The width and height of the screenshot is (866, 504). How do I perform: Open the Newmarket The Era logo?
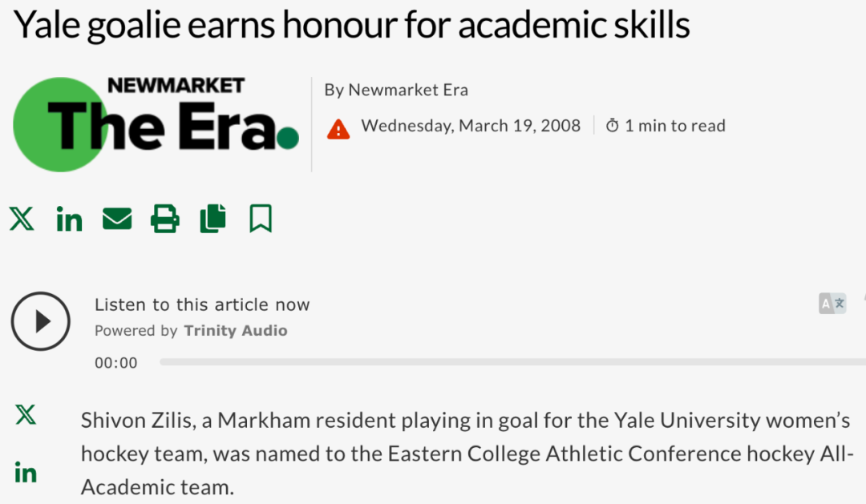point(156,124)
